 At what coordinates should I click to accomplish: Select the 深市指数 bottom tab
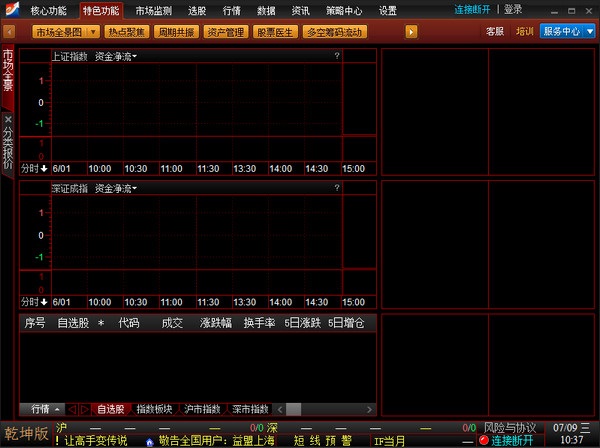pyautogui.click(x=250, y=409)
